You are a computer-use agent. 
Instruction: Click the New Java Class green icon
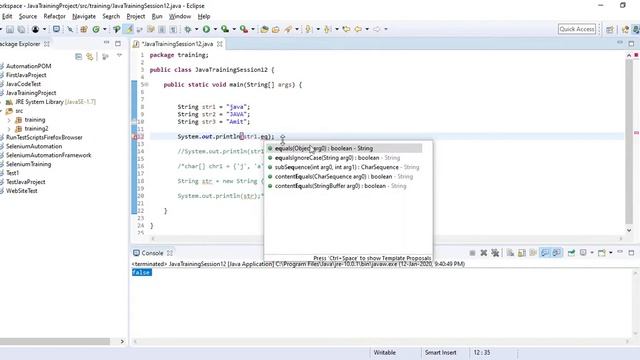96,29
